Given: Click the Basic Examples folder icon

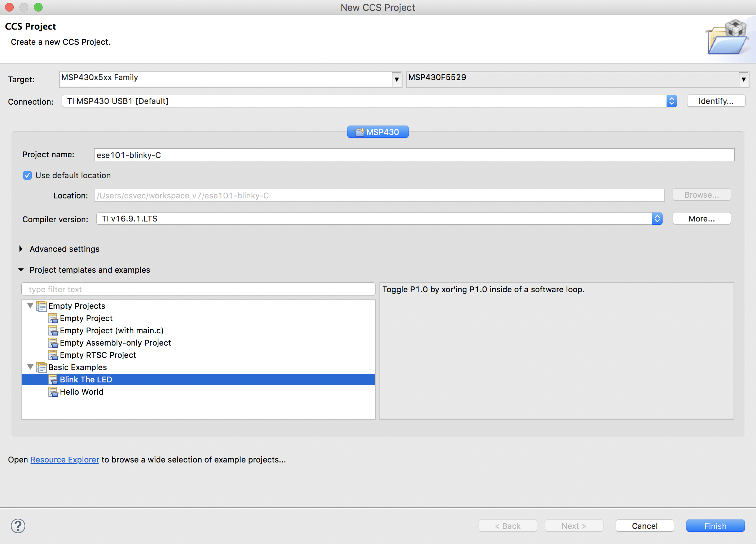Looking at the screenshot, I should click(x=41, y=368).
